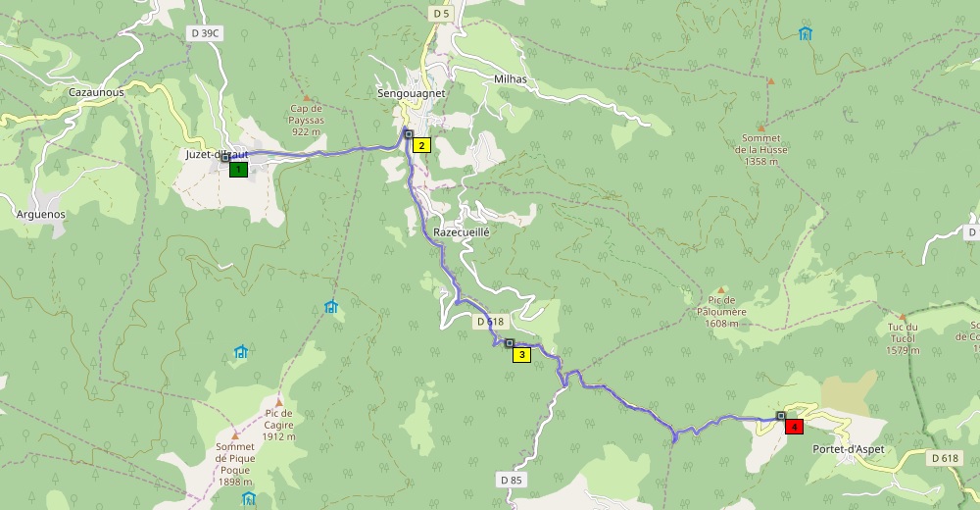Click the D 39C road shield
The image size is (980, 510).
click(x=205, y=33)
